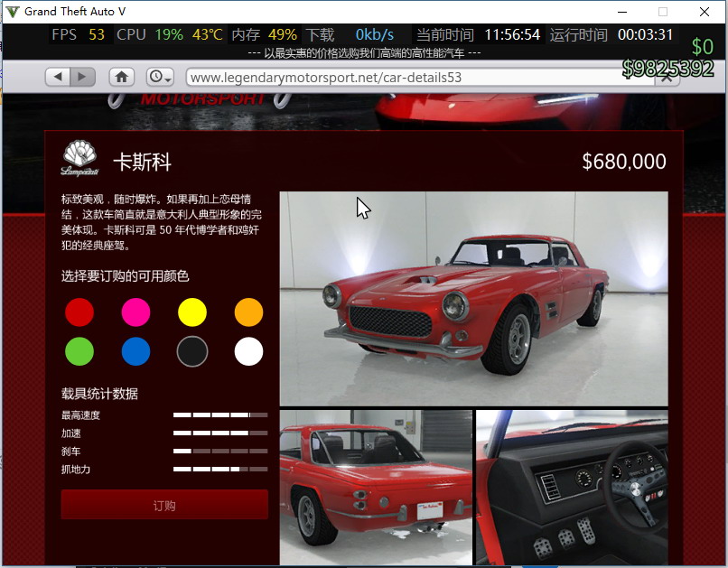Click the browser back arrow
The width and height of the screenshot is (728, 568).
(58, 77)
